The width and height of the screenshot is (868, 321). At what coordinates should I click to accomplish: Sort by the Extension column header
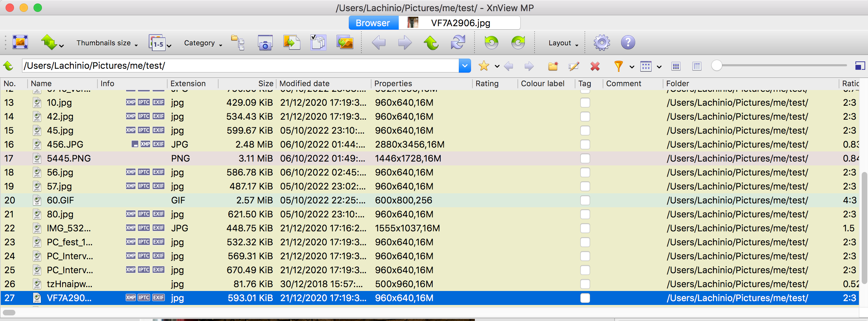point(193,83)
